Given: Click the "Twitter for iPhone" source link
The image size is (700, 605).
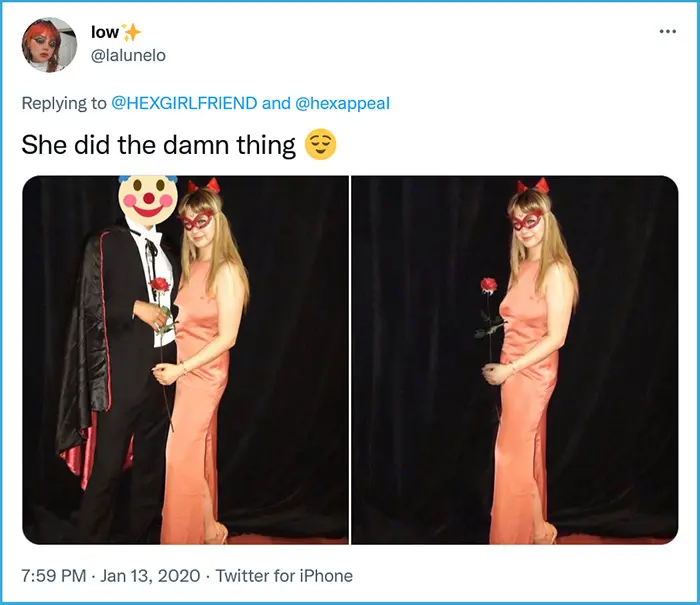Looking at the screenshot, I should coord(284,575).
